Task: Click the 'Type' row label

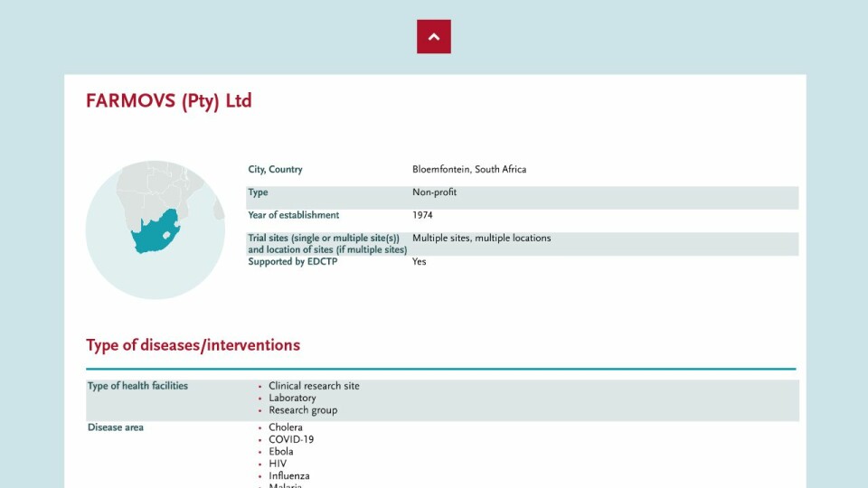Action: tap(258, 192)
